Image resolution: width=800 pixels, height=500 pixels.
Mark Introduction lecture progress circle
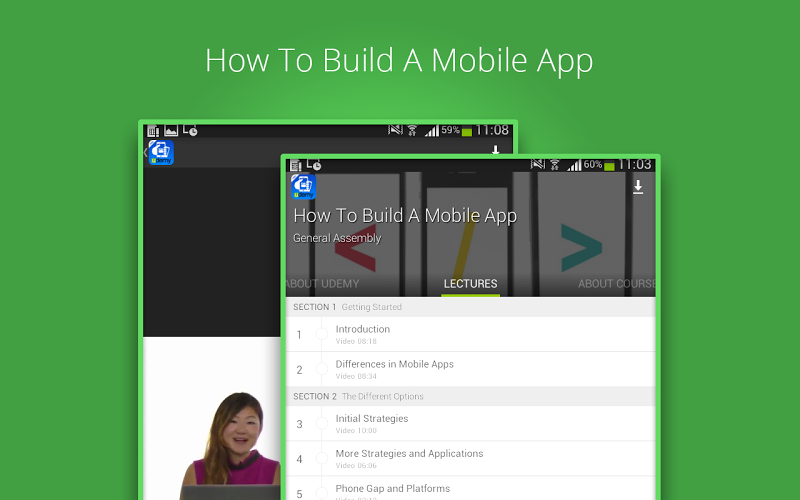point(321,334)
